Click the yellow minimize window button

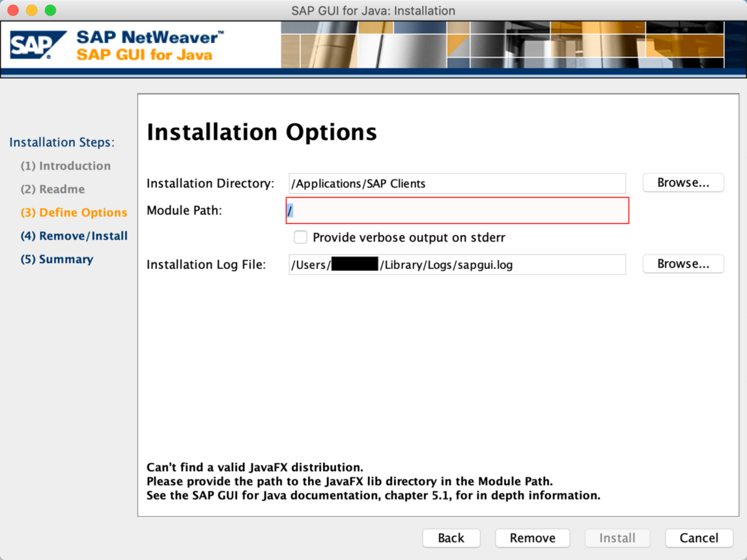32,10
